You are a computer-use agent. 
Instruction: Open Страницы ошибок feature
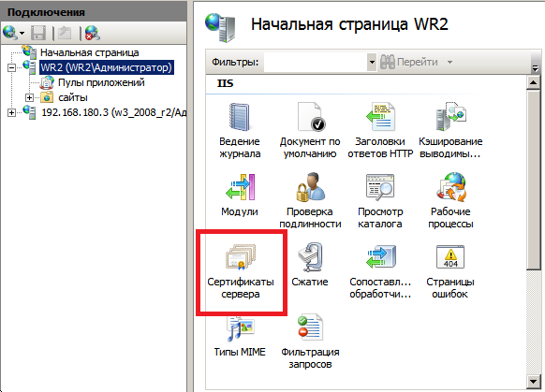coord(450,270)
